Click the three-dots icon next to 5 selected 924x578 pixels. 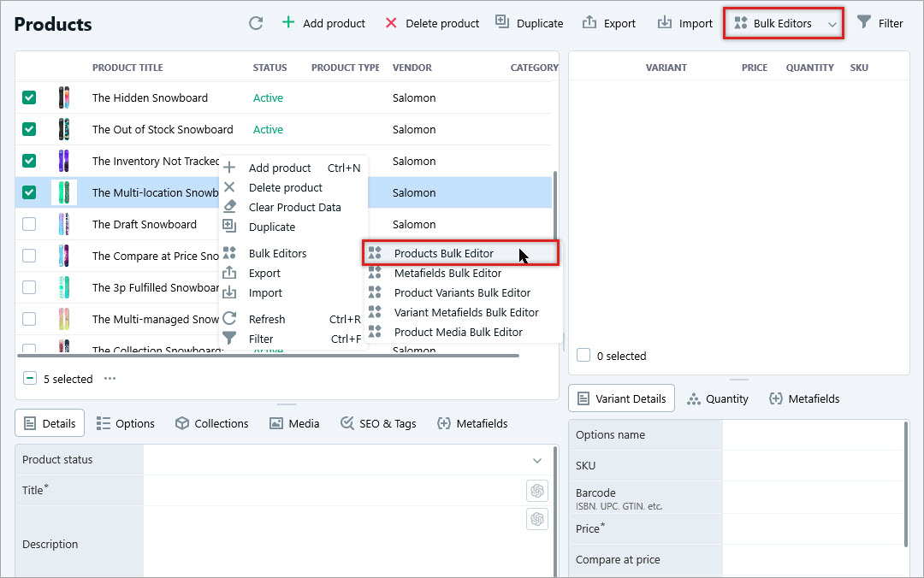110,379
